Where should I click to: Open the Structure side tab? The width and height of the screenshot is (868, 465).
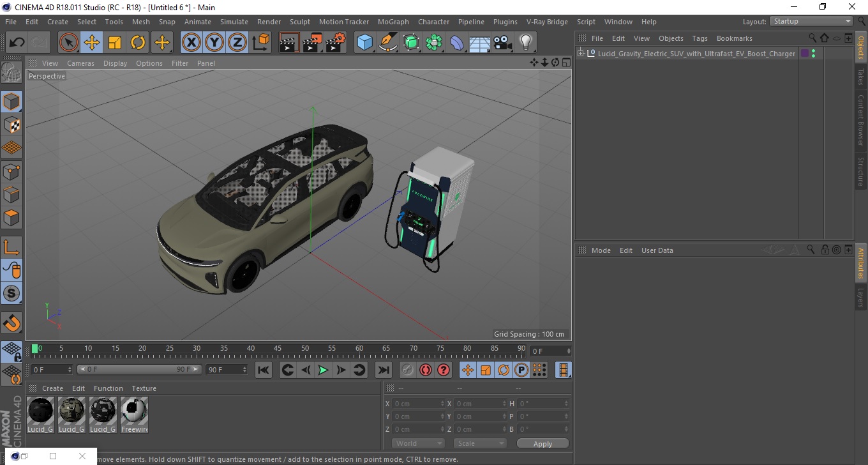pos(860,171)
